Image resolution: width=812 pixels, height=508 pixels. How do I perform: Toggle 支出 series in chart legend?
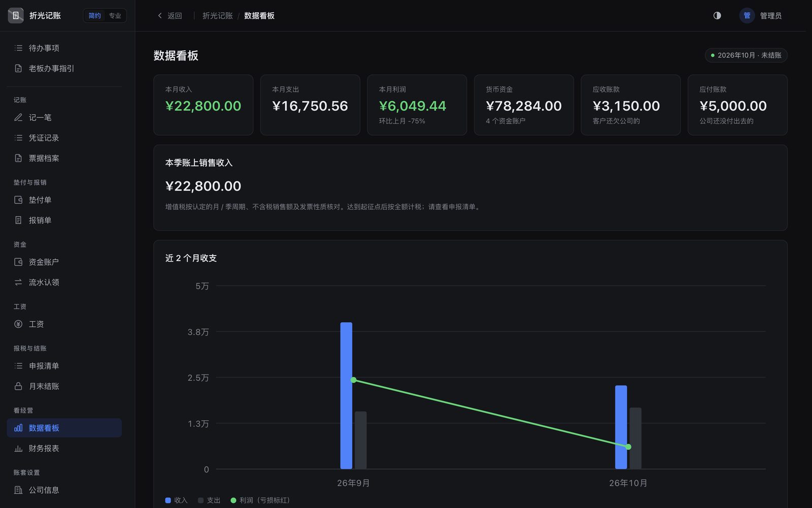click(x=209, y=500)
